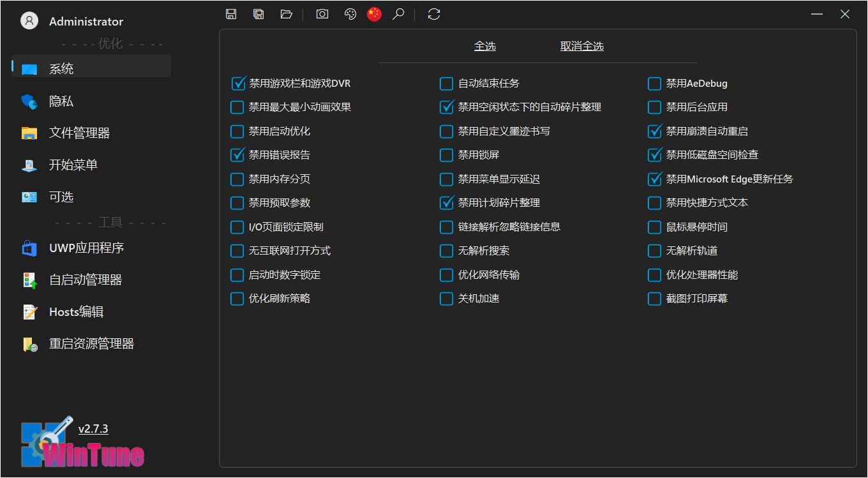
Task: Check 截图打印屏幕
Action: click(655, 299)
